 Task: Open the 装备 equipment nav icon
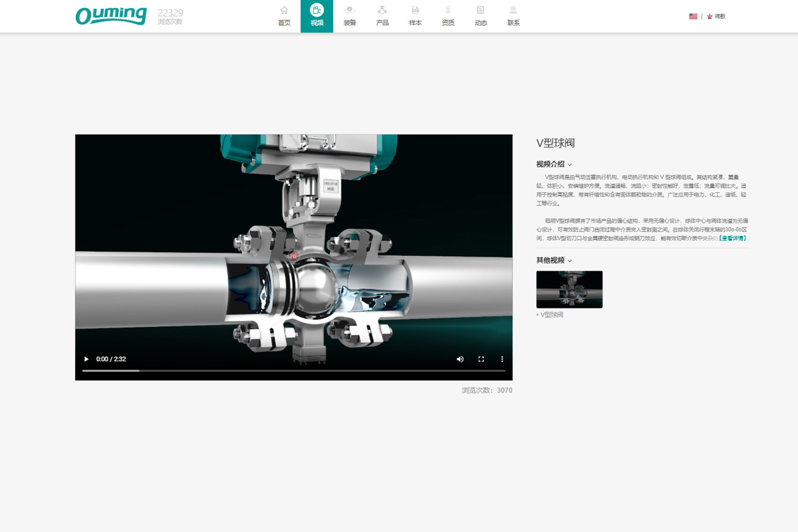click(x=349, y=11)
